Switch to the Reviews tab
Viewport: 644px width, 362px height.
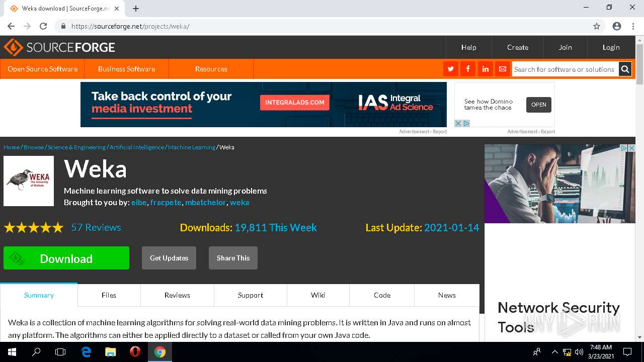tap(177, 295)
